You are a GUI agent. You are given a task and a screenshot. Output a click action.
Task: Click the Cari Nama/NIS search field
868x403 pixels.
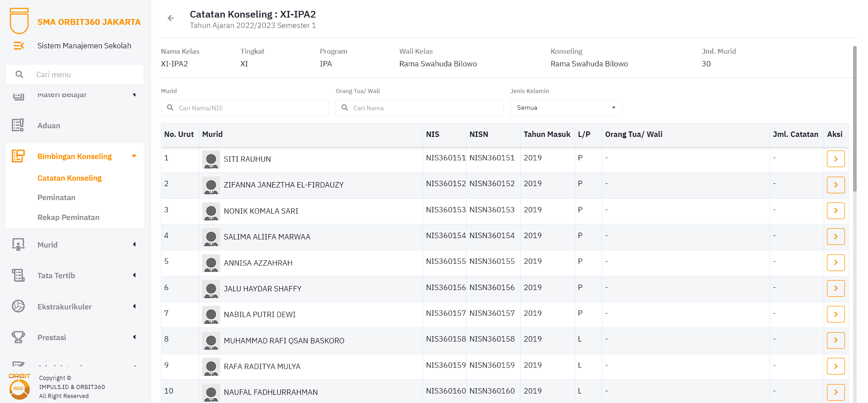249,108
